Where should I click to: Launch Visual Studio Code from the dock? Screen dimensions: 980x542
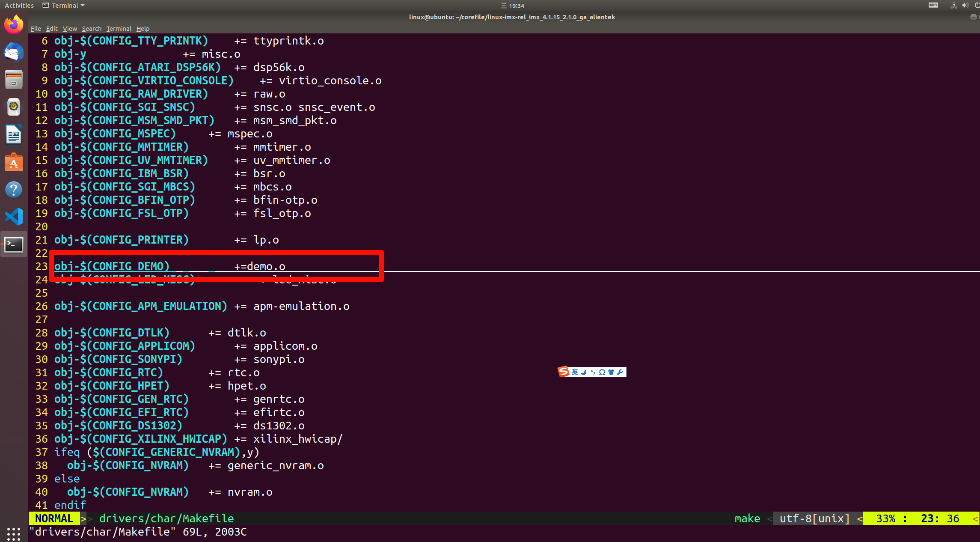click(x=14, y=217)
